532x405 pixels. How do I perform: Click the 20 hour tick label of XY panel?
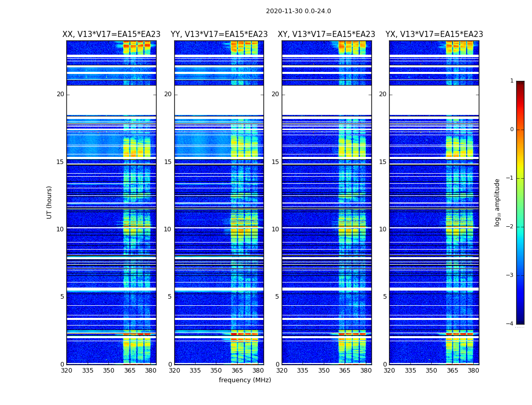(275, 94)
